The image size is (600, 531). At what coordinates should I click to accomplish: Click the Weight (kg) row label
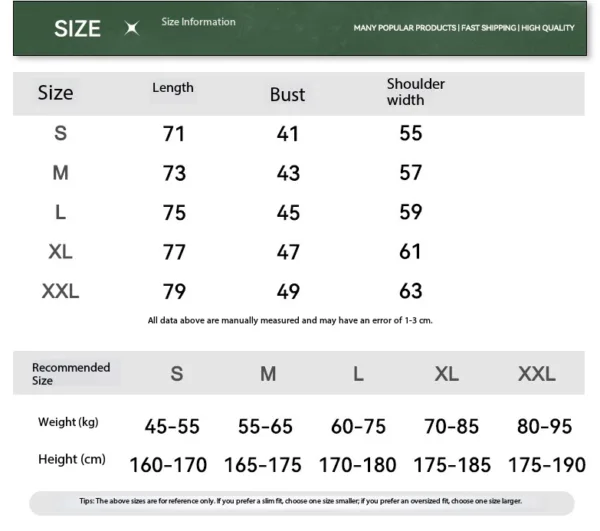coord(69,422)
